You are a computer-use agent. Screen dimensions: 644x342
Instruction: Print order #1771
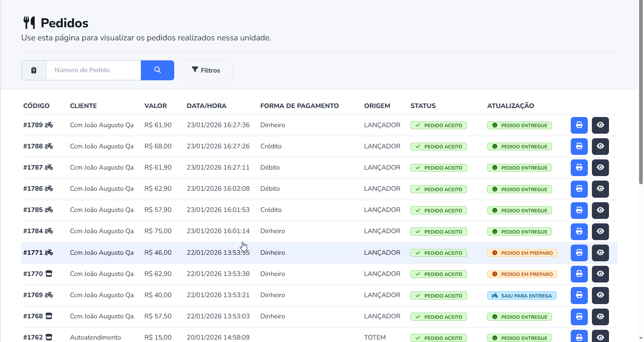click(579, 253)
